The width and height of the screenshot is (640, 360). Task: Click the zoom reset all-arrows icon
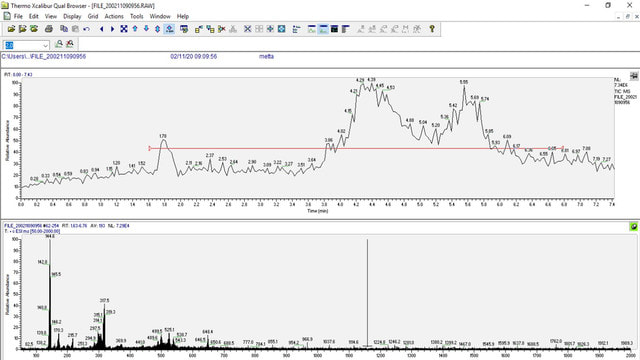tap(124, 29)
